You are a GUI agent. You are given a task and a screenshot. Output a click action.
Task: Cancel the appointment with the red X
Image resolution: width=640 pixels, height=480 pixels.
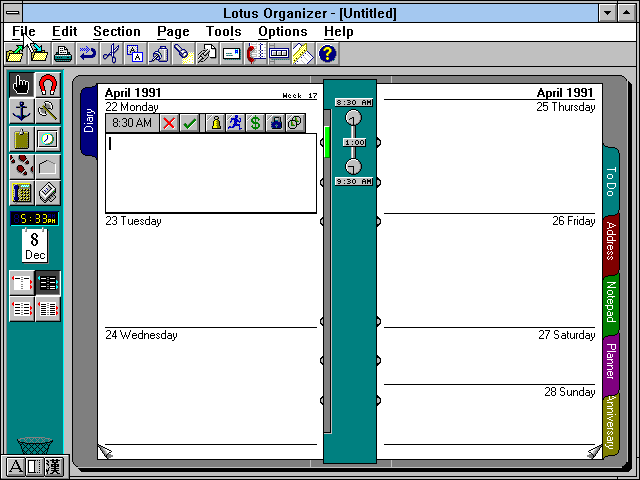(x=169, y=123)
